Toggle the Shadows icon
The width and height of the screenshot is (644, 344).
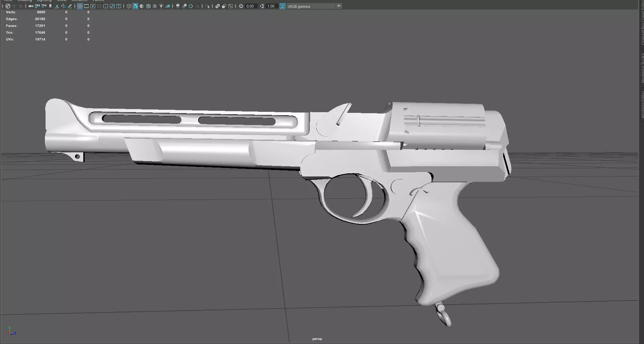point(168,6)
